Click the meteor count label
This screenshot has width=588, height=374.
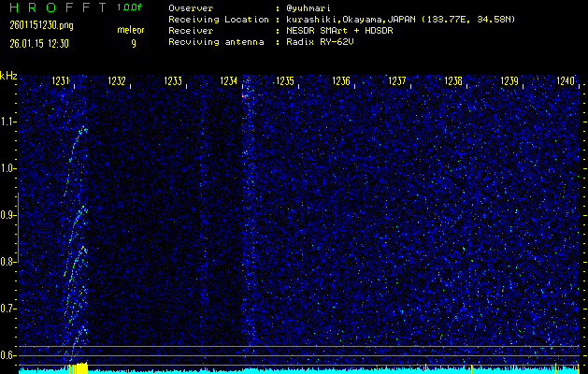tap(131, 30)
